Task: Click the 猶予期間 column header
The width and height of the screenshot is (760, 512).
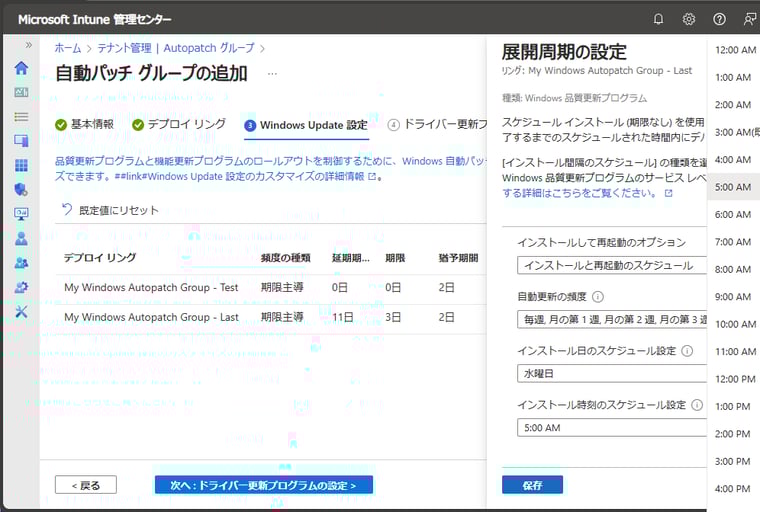Action: point(459,258)
